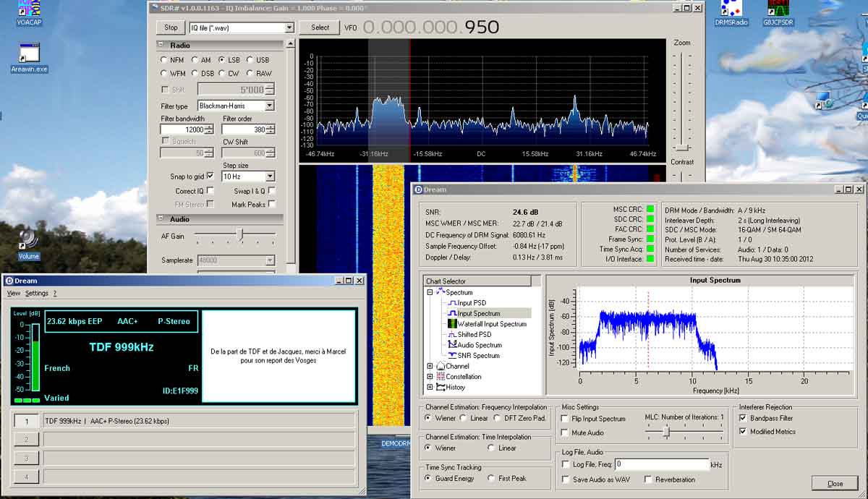Open the Settings menu in Dream
This screenshot has width=868, height=499.
[x=37, y=293]
